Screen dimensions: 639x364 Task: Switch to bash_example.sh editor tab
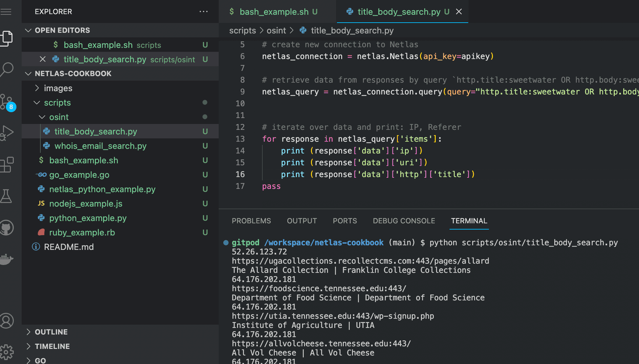274,12
